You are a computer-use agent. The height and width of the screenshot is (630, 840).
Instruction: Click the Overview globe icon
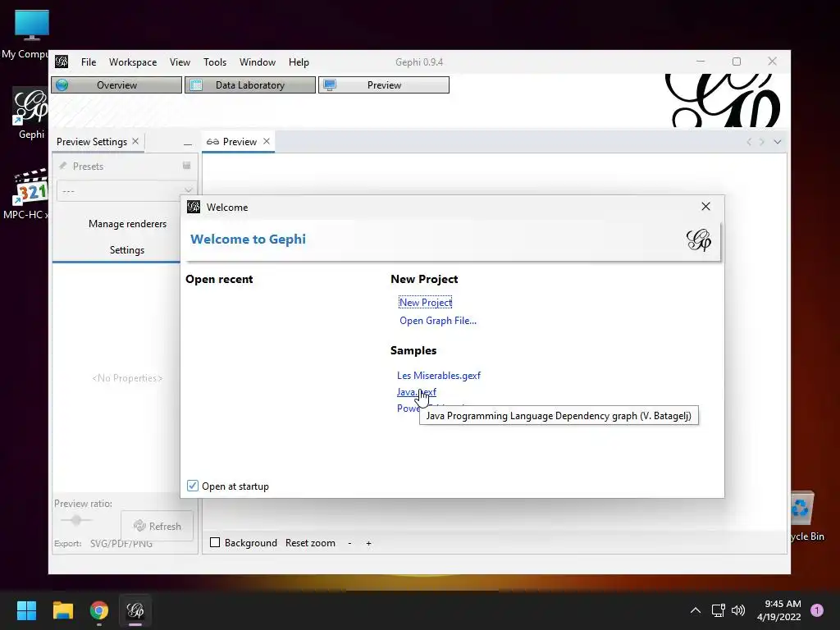coord(62,84)
